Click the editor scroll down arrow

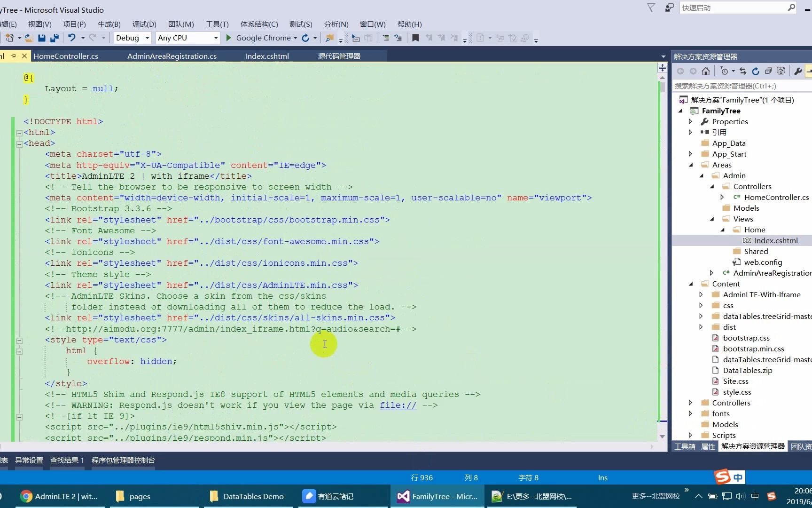662,437
